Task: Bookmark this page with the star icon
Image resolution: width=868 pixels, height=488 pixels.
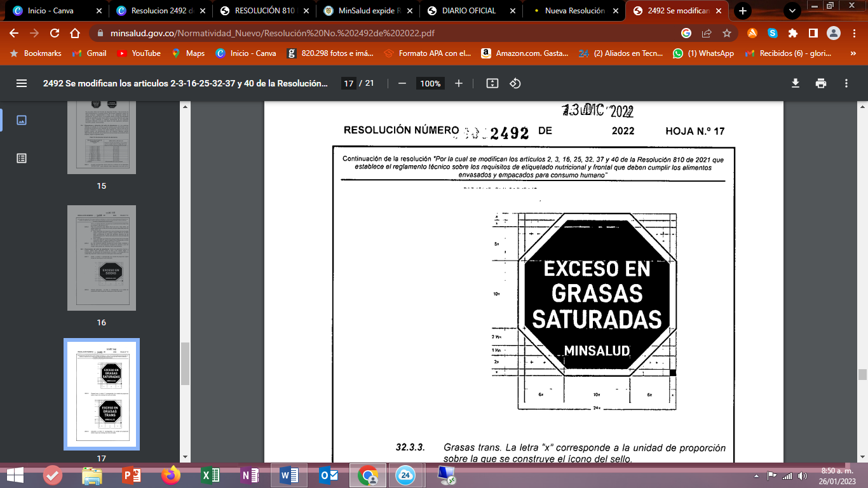Action: (727, 33)
